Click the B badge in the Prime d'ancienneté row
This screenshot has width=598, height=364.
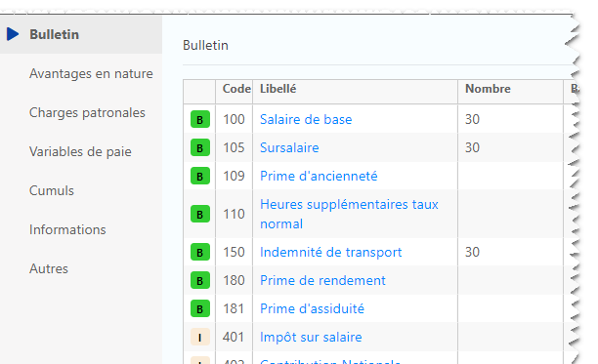point(200,176)
